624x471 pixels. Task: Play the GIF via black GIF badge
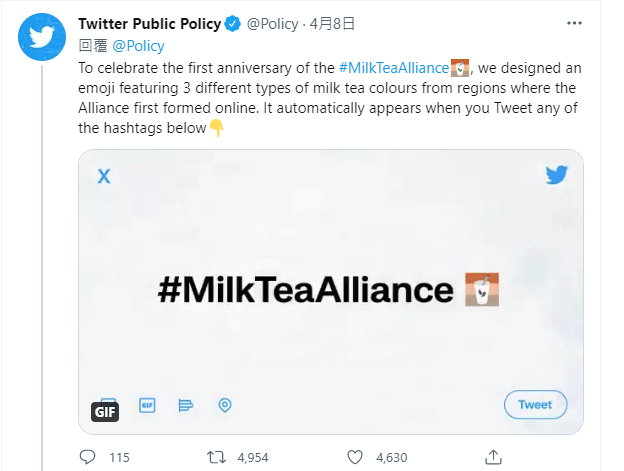pyautogui.click(x=105, y=412)
